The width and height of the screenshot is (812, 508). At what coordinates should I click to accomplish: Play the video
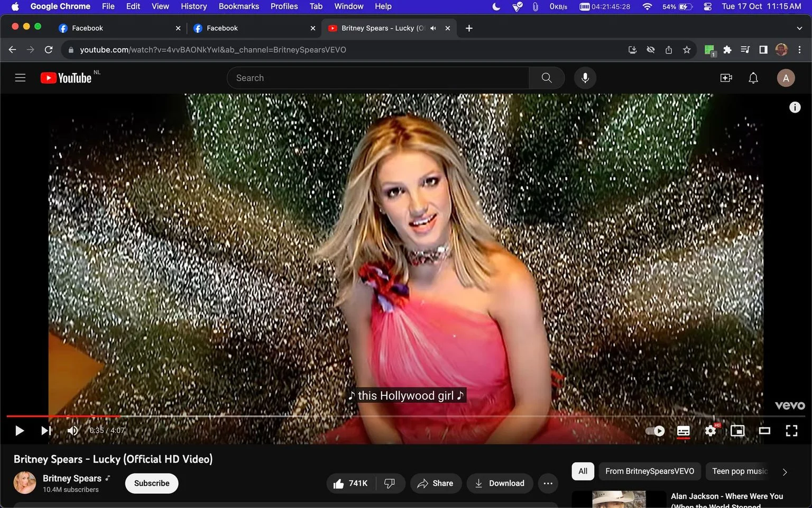[20, 431]
